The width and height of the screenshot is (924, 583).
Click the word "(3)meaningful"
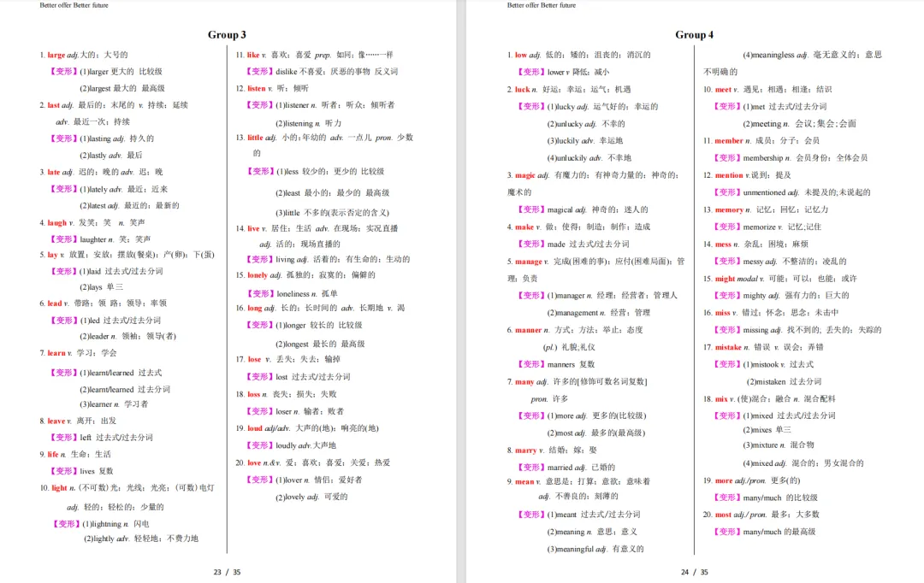point(570,549)
